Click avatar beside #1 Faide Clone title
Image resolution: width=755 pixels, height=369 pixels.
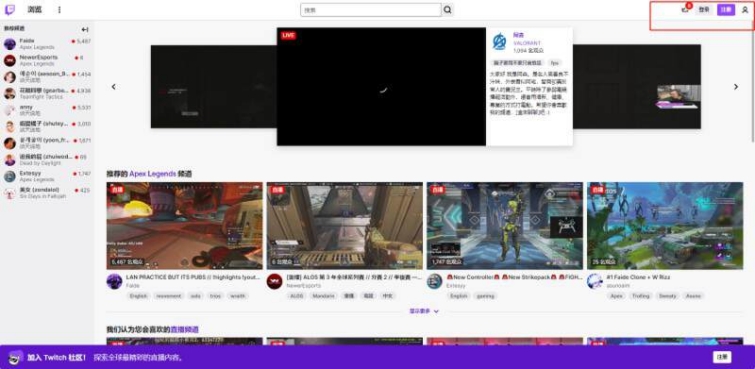(595, 281)
